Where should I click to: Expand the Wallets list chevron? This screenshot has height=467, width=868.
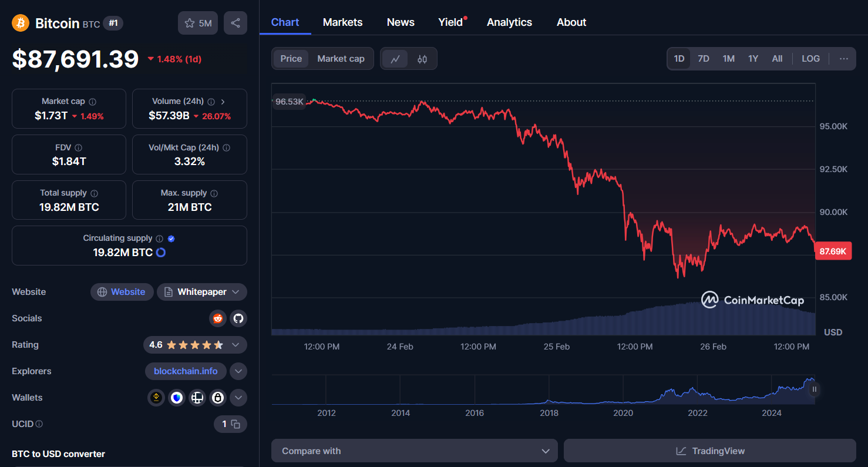click(x=238, y=398)
